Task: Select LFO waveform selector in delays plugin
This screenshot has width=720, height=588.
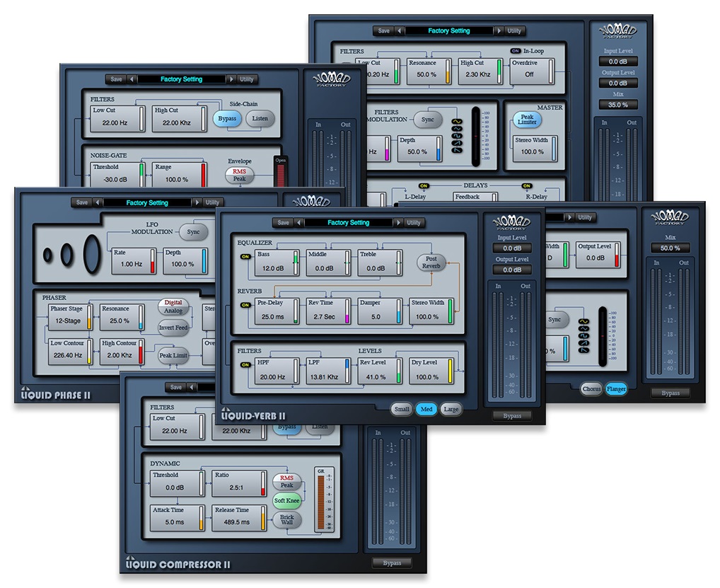Action: point(457,136)
